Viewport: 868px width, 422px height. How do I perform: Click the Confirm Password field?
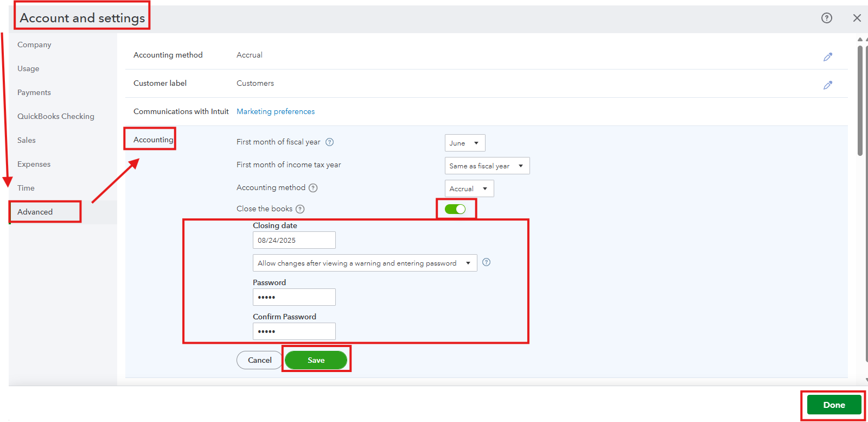[293, 331]
